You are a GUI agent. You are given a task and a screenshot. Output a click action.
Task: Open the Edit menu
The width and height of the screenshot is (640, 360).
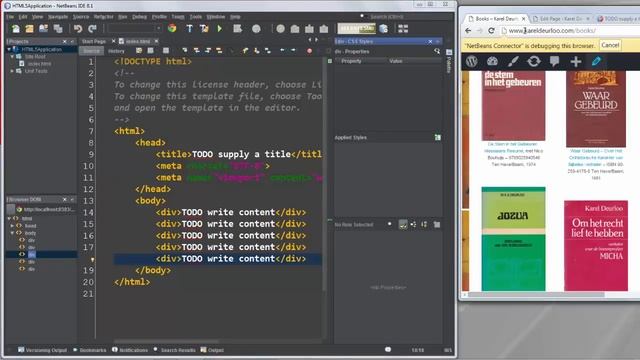coord(23,17)
